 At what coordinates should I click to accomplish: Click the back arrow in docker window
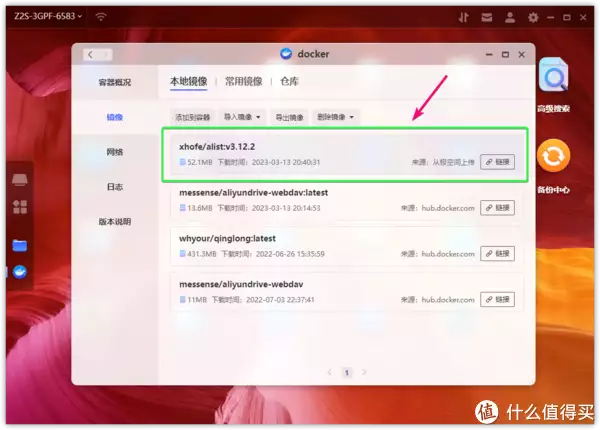coord(90,55)
